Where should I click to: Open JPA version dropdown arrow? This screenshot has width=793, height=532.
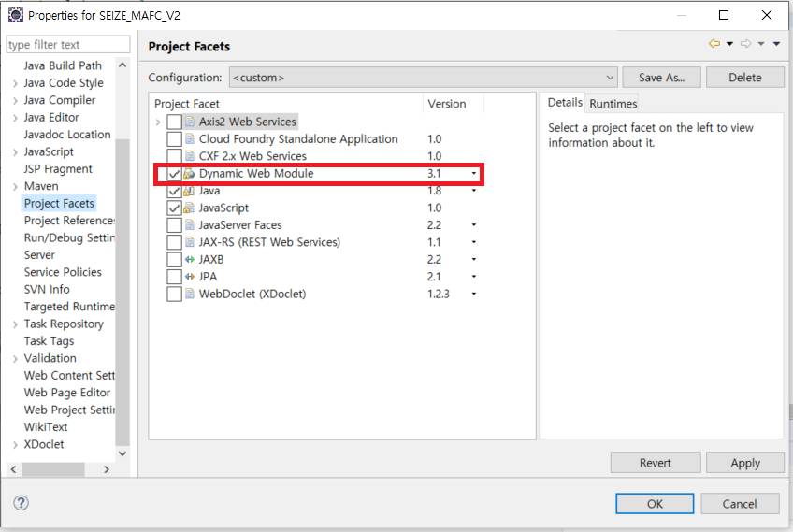pos(474,277)
